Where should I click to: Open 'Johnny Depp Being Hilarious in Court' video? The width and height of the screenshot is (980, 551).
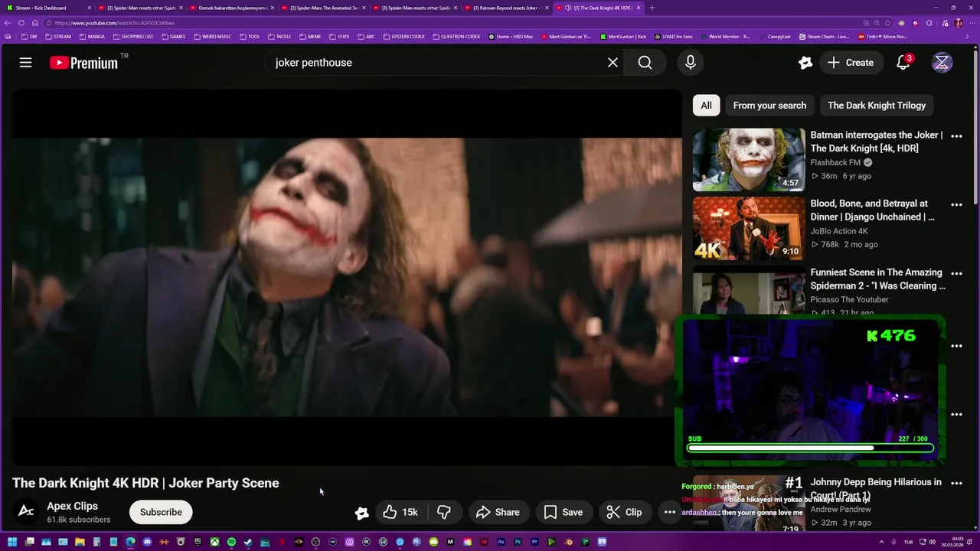point(876,488)
